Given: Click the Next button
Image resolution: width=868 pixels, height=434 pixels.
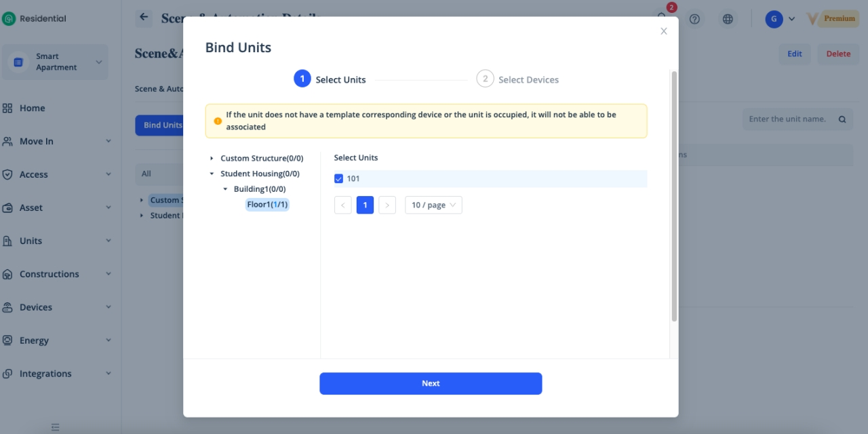Looking at the screenshot, I should 431,384.
